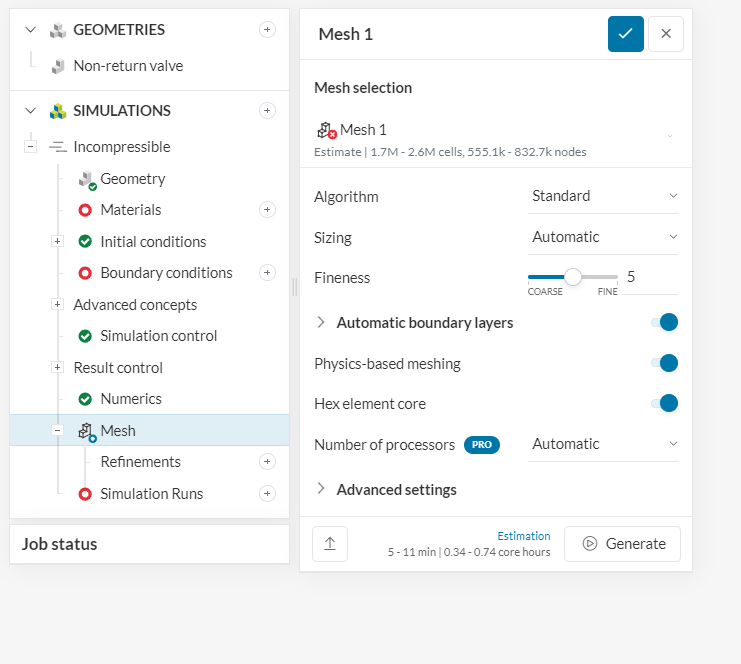The height and width of the screenshot is (664, 741).
Task: Open Numerics in the simulation tree
Action: tap(130, 399)
